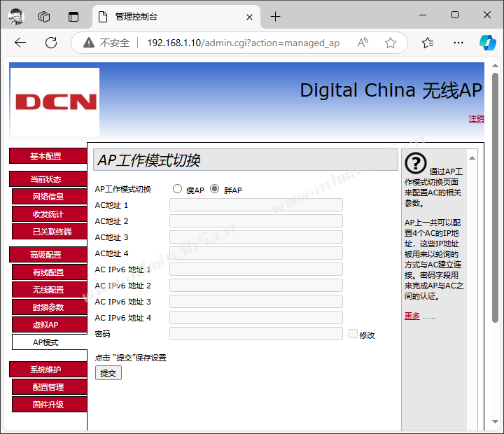The width and height of the screenshot is (504, 434).
Task: Go back with the back arrow
Action: click(x=20, y=43)
